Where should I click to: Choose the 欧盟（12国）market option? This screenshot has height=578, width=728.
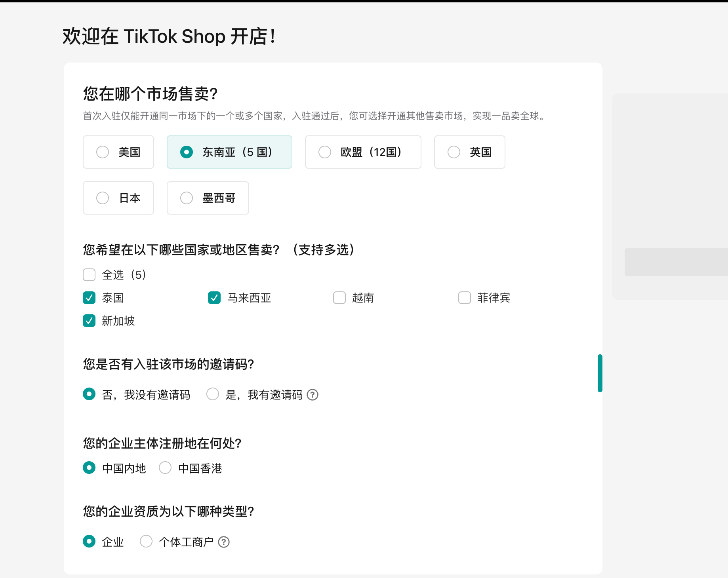coord(363,152)
